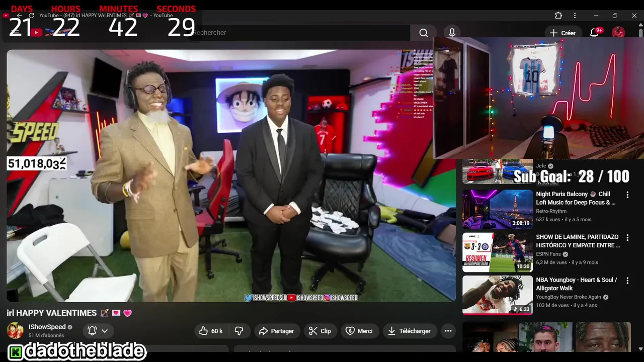This screenshot has height=362, width=644.
Task: Open the account avatar menu
Action: point(618,33)
